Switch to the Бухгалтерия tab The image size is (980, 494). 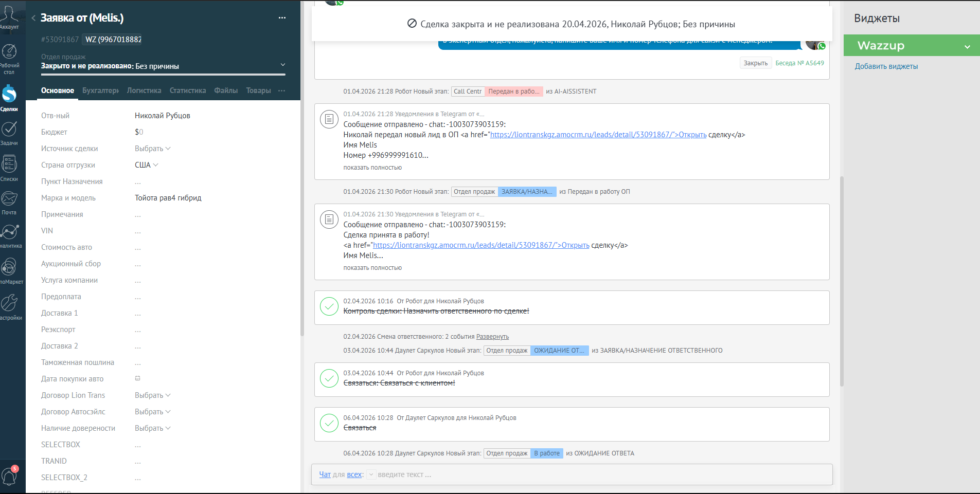click(x=100, y=90)
